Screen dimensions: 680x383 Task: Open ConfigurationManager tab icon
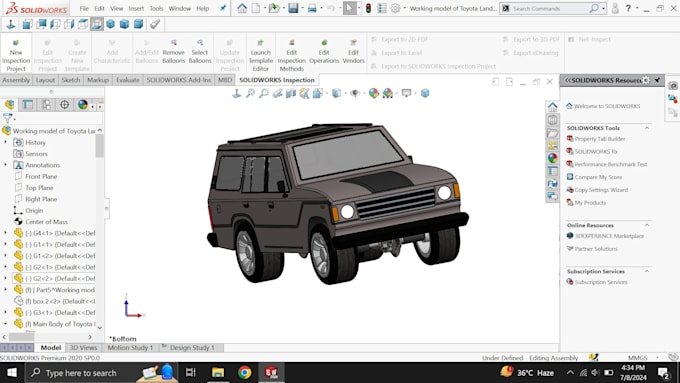tap(46, 105)
